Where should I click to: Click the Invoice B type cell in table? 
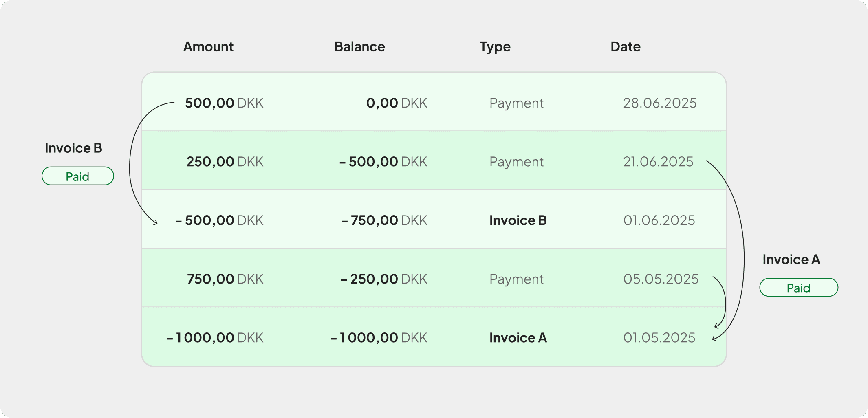(x=518, y=220)
